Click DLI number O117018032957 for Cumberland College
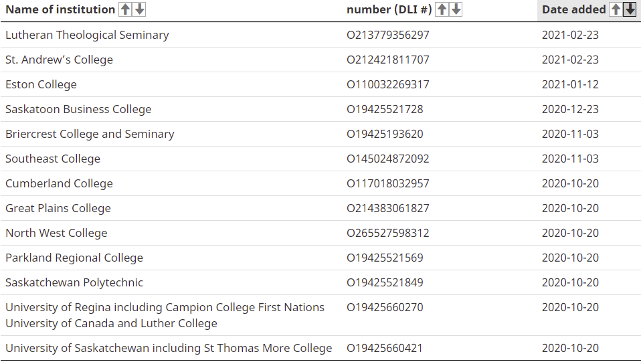Screen dimensions: 641x364 tap(388, 183)
